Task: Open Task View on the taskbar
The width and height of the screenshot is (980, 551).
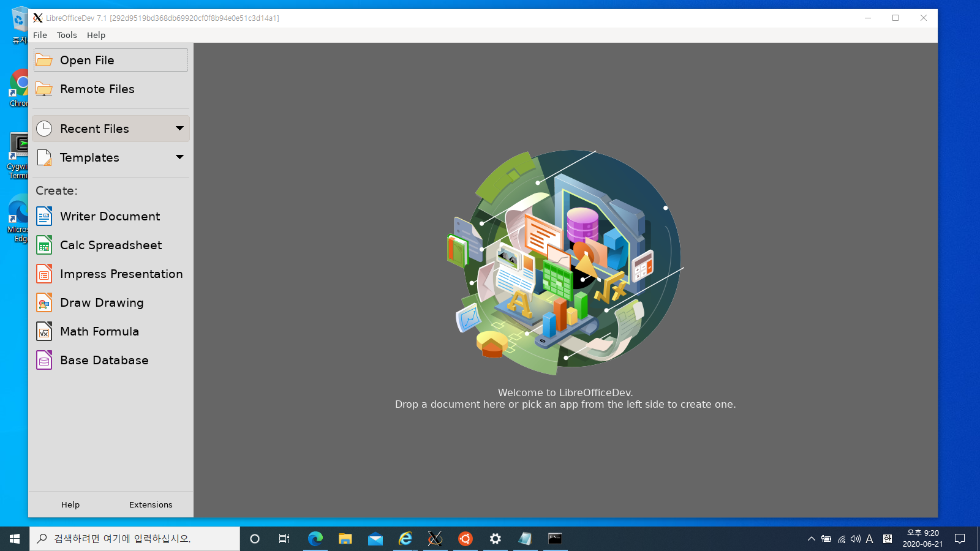Action: (284, 539)
